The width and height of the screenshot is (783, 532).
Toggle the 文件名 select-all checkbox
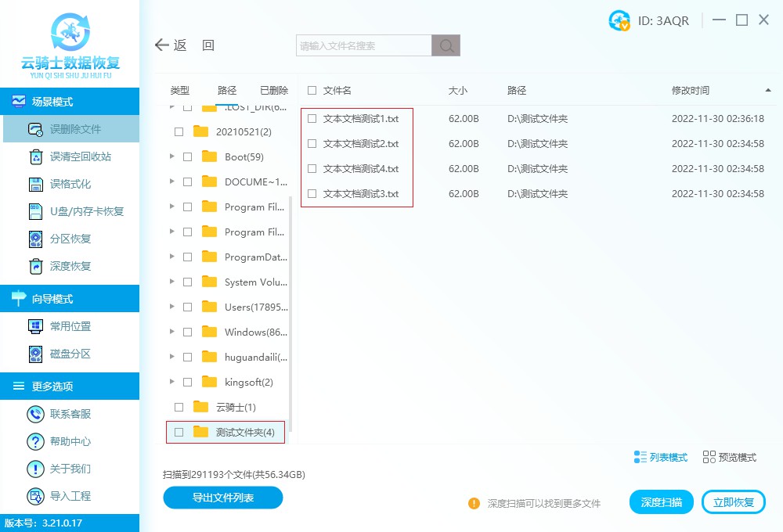(x=311, y=90)
